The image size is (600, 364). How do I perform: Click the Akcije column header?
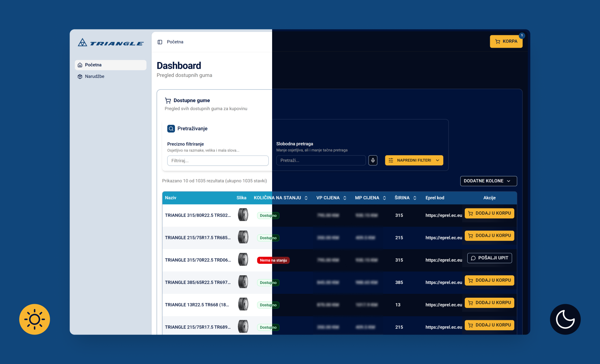click(x=489, y=198)
